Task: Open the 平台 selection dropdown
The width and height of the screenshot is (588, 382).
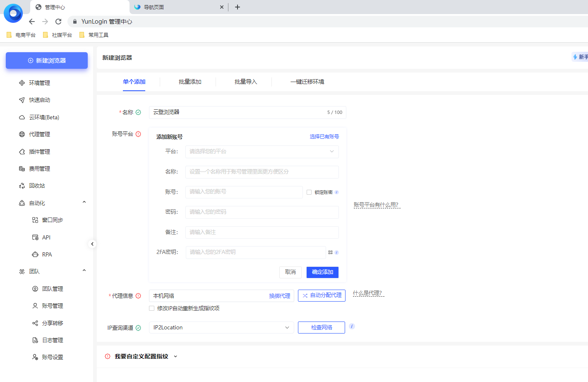Action: tap(262, 152)
